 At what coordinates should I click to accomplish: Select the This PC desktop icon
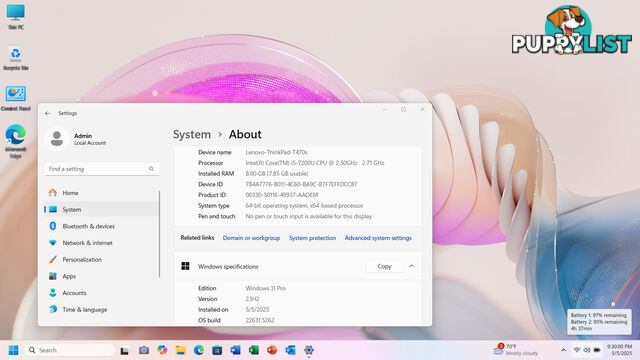[x=16, y=17]
